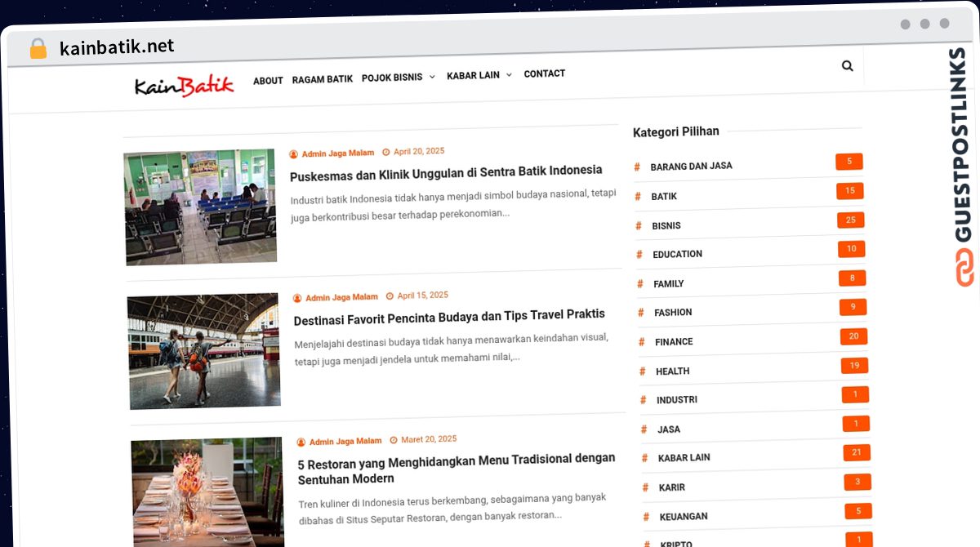The width and height of the screenshot is (980, 547).
Task: Open the search magnifier icon
Action: point(847,66)
